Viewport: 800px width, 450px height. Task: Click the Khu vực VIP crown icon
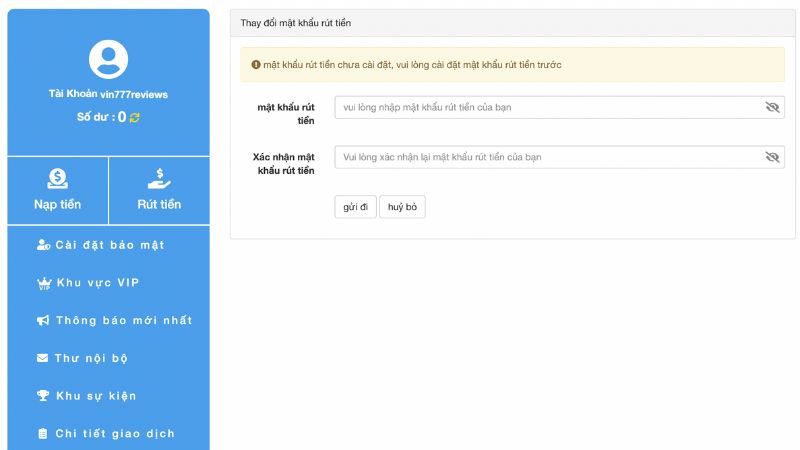tap(43, 283)
